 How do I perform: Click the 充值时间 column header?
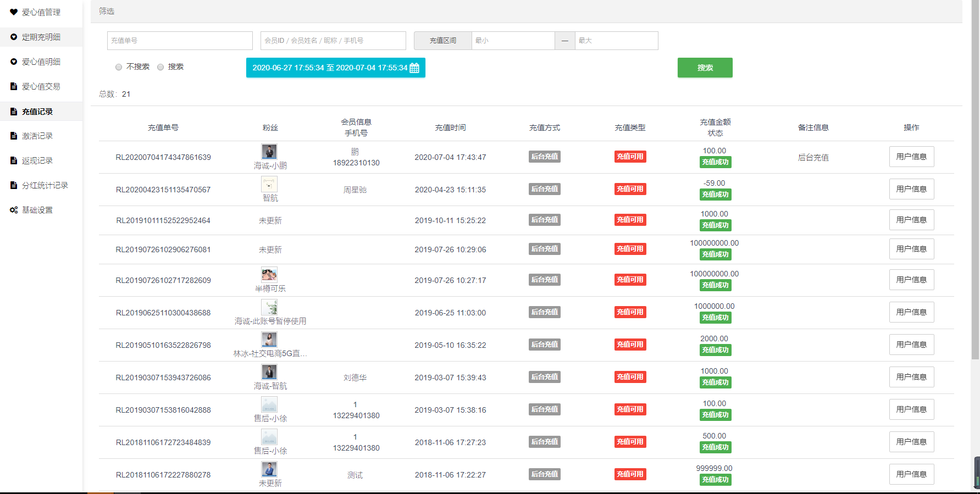click(450, 127)
